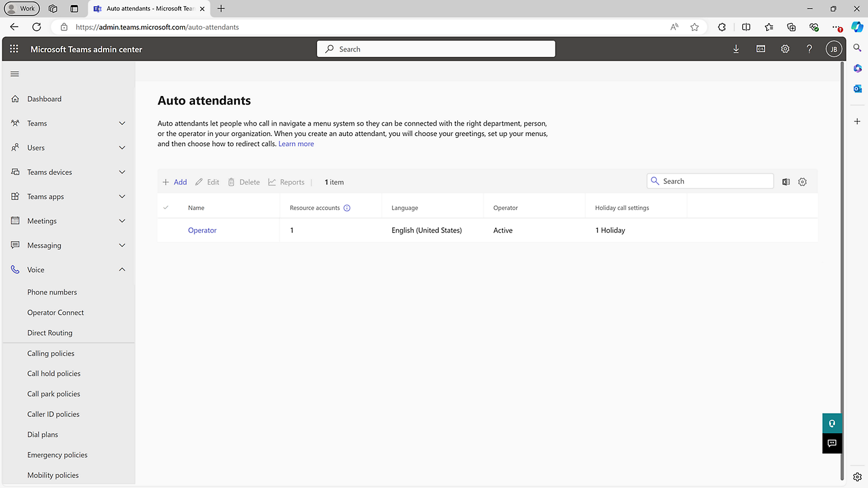Open Emergency policies page
The image size is (868, 488).
tap(57, 455)
